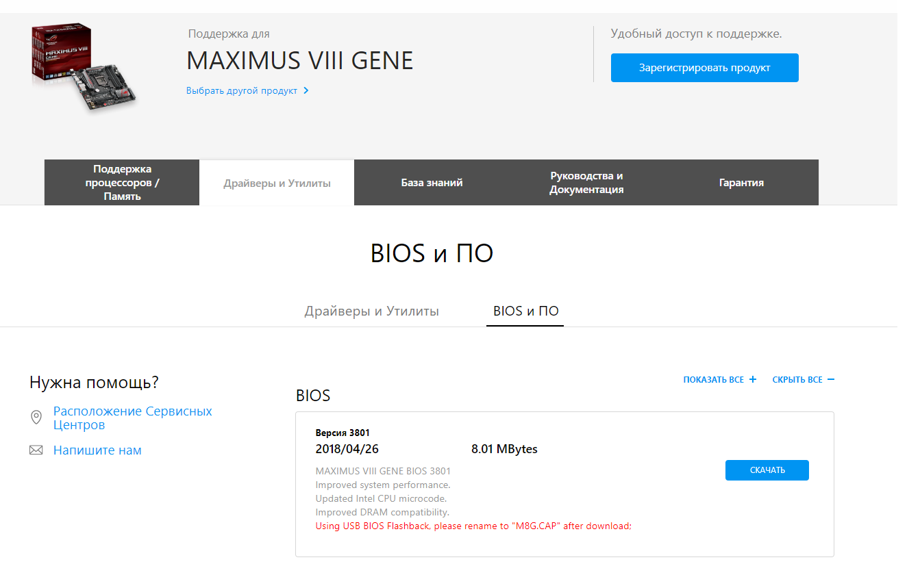The height and width of the screenshot is (588, 920).
Task: Click the chevron beside Выбрать другой продукт
Action: [306, 90]
